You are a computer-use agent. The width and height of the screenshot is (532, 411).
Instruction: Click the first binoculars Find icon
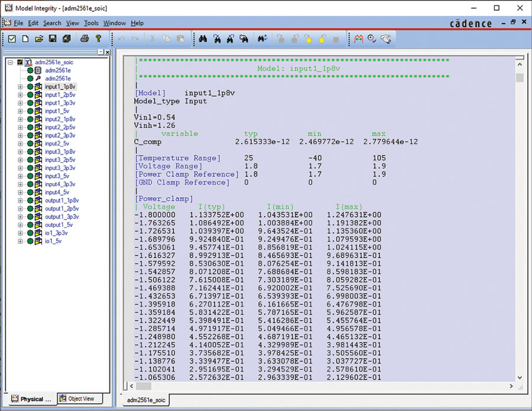point(203,39)
